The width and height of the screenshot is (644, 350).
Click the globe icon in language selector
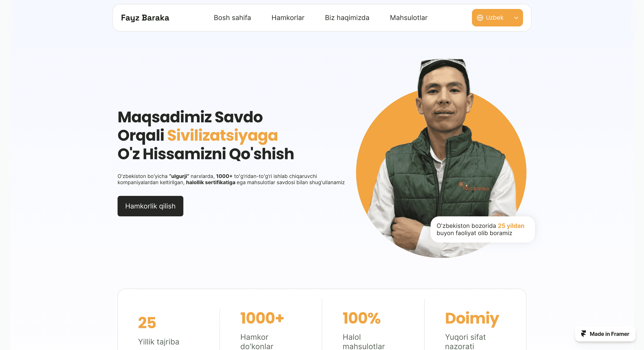pyautogui.click(x=480, y=18)
